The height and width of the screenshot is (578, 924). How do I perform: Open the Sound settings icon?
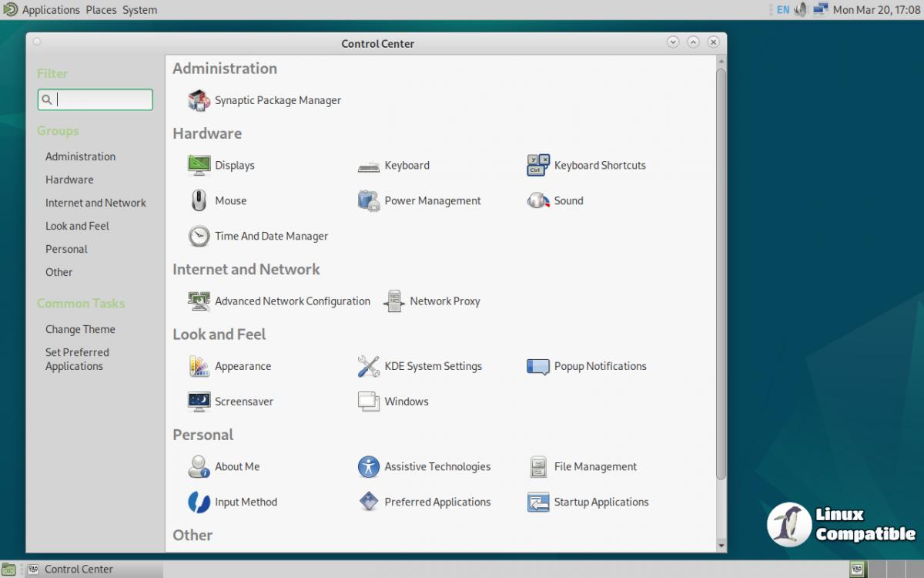[538, 200]
